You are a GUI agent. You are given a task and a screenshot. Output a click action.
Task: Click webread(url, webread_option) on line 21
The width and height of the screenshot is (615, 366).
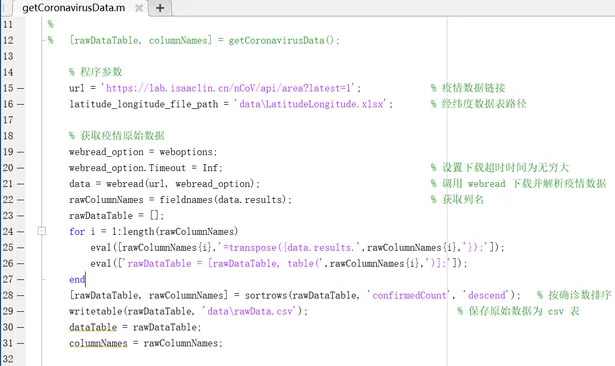(180, 184)
